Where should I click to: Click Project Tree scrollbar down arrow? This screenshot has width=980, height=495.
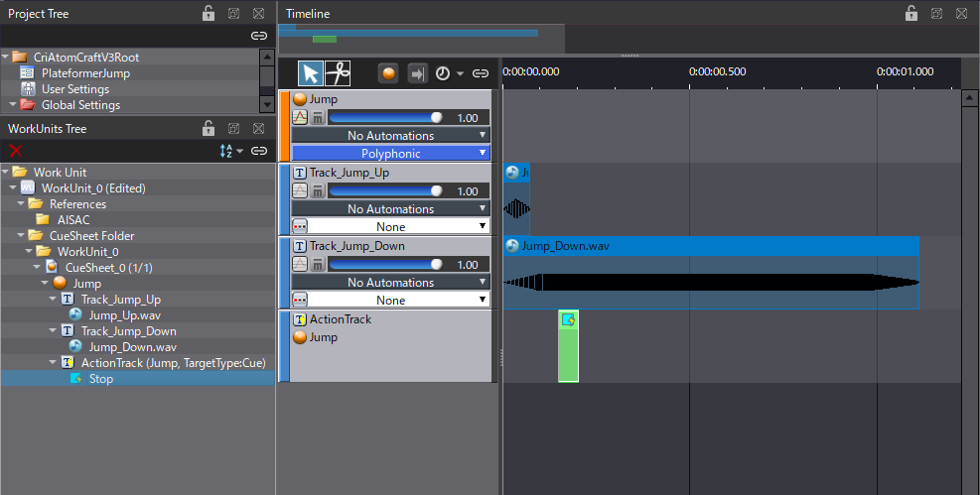click(x=267, y=105)
